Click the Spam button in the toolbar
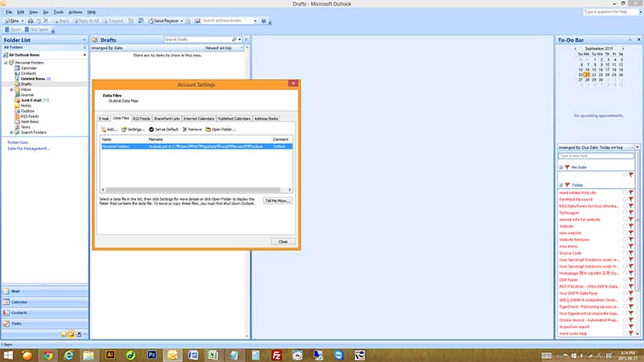 [x=13, y=30]
